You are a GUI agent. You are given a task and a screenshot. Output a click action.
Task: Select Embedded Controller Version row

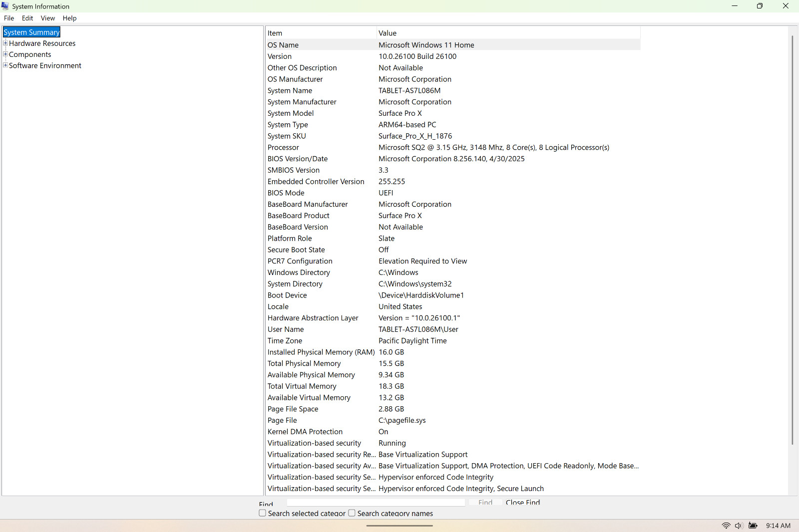[453, 182]
